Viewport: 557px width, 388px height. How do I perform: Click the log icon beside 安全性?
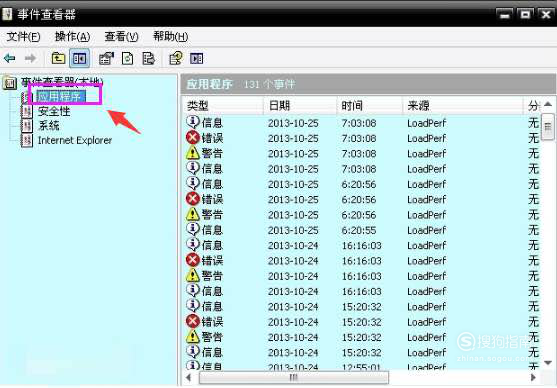[27, 112]
